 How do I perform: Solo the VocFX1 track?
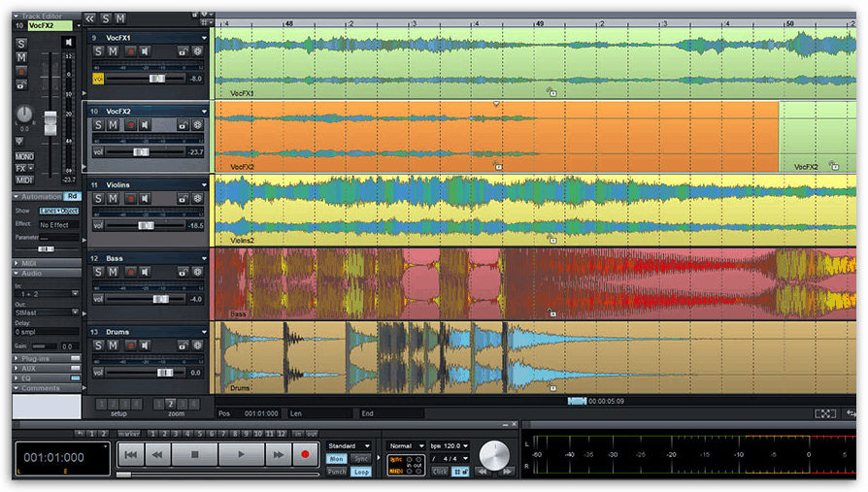pos(97,50)
